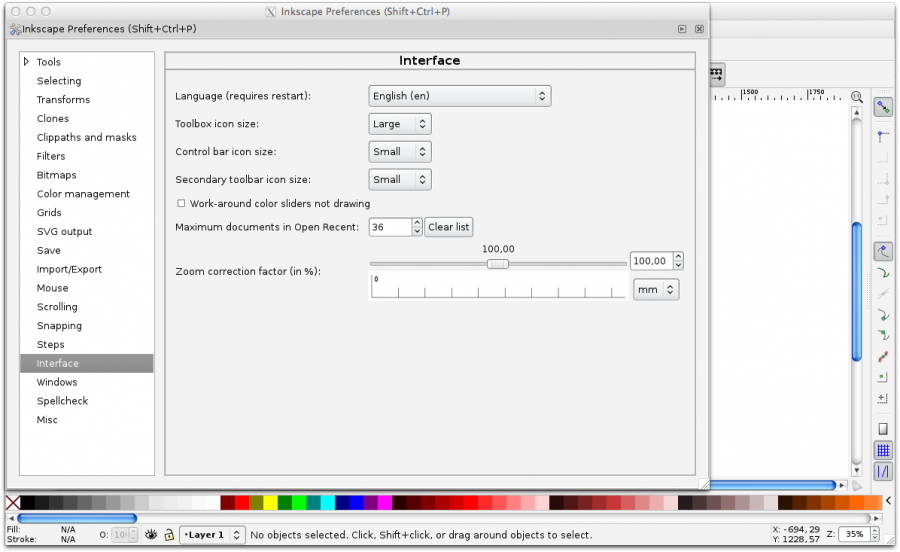Toggle Layer 1 visibility eye icon
Image resolution: width=900 pixels, height=552 pixels.
pos(151,535)
